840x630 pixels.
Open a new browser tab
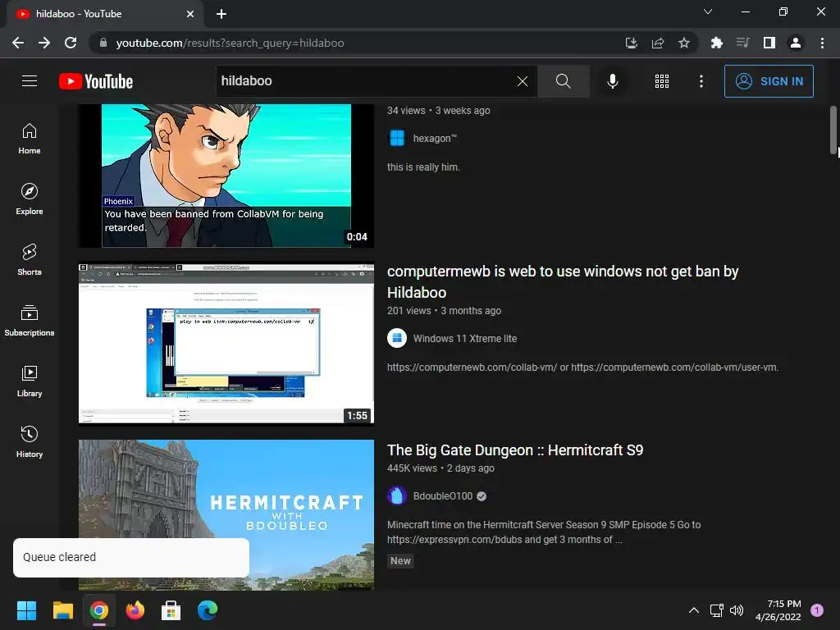(221, 14)
